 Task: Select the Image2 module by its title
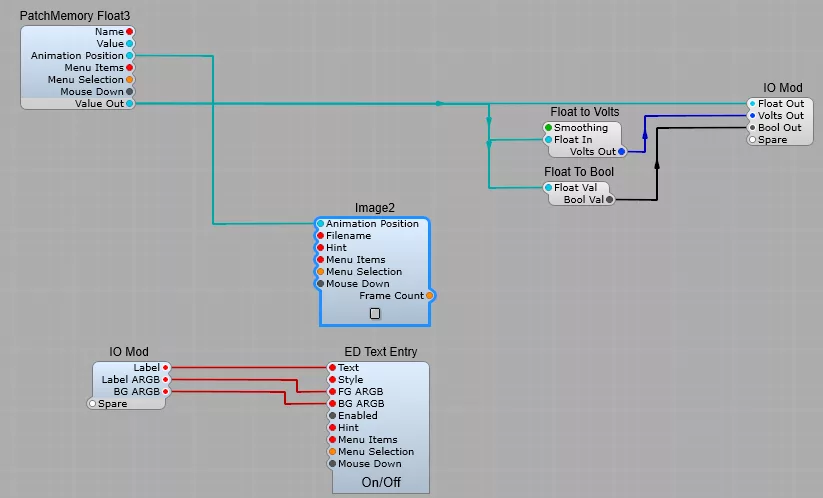tap(375, 208)
